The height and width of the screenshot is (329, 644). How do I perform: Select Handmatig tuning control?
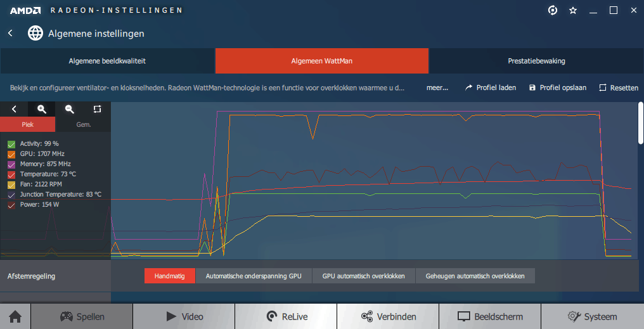pos(170,276)
